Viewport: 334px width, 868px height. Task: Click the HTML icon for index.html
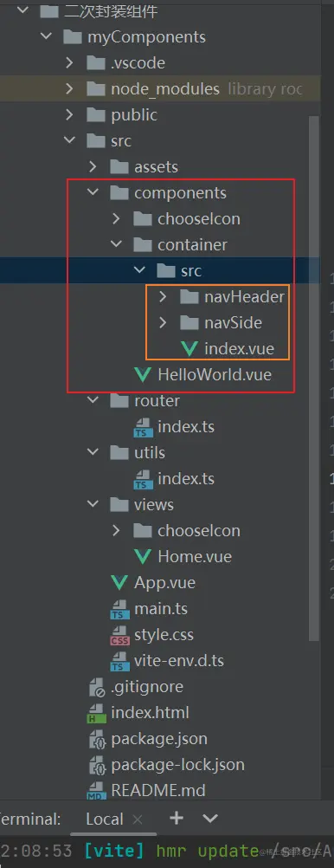[x=96, y=713]
